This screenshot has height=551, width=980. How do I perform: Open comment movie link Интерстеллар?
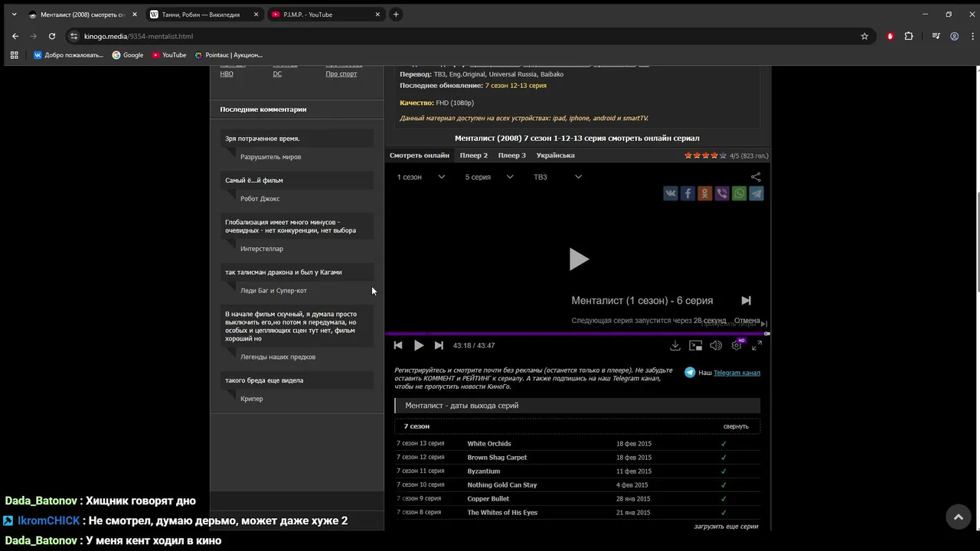pyautogui.click(x=262, y=249)
